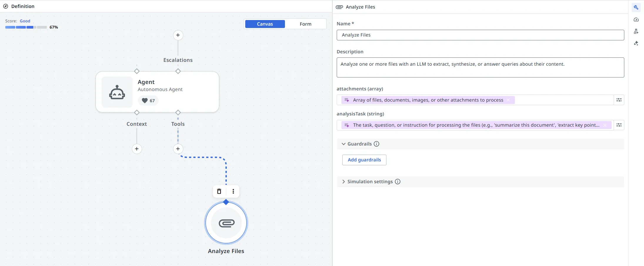Viewport: 644px width, 266px height.
Task: Click the Add guardrails button
Action: pyautogui.click(x=364, y=160)
